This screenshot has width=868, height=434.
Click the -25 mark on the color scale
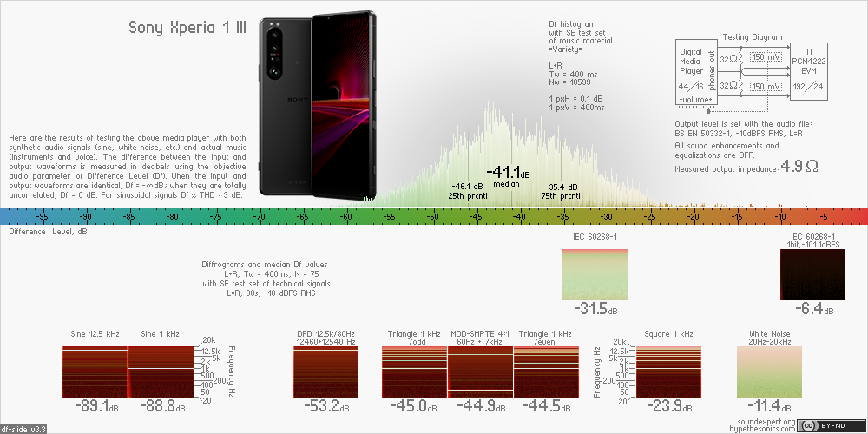coord(650,216)
